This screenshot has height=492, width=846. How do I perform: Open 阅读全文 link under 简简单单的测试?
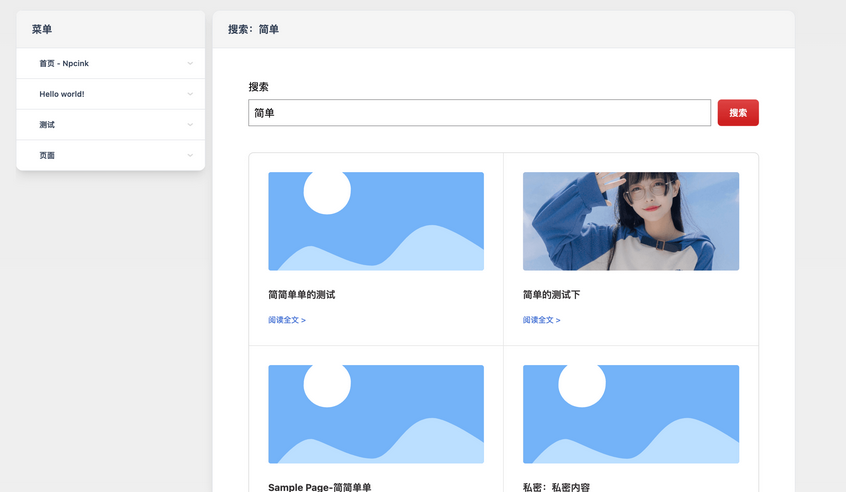click(287, 320)
